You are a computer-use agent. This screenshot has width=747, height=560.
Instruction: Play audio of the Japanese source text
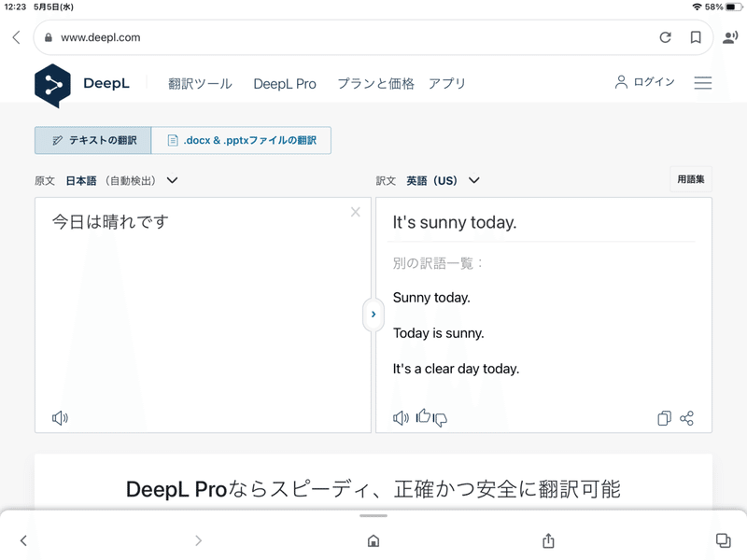60,418
